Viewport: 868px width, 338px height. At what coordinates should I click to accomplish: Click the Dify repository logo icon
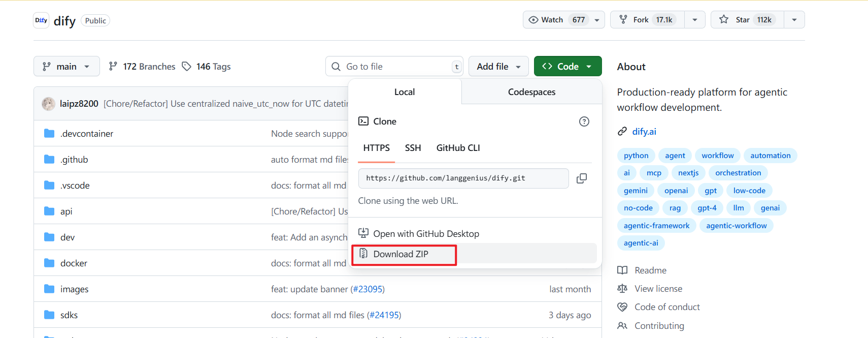41,20
